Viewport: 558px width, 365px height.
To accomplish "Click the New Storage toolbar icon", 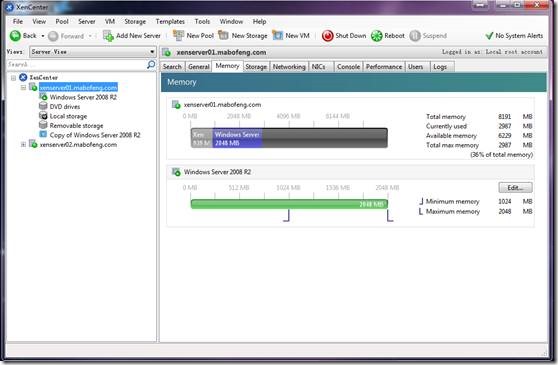I will coord(223,35).
